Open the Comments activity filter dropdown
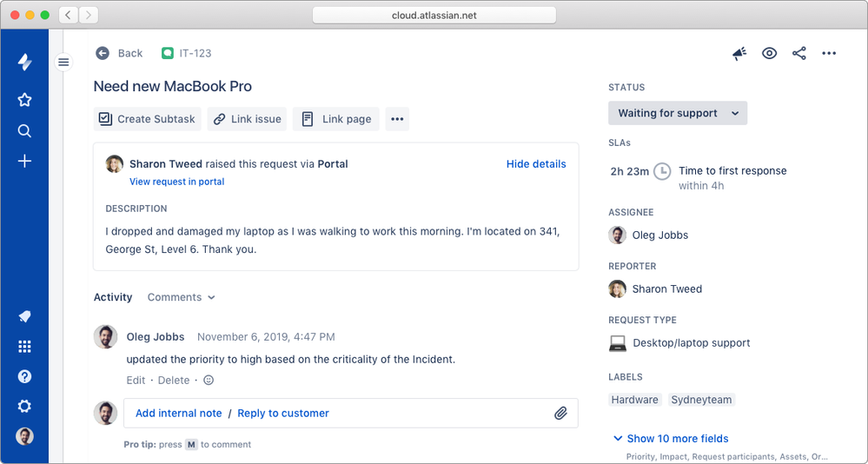This screenshot has width=868, height=464. click(181, 297)
